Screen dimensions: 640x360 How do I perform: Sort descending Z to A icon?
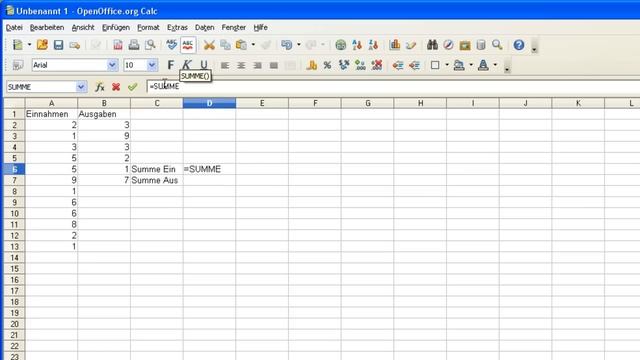(x=373, y=45)
